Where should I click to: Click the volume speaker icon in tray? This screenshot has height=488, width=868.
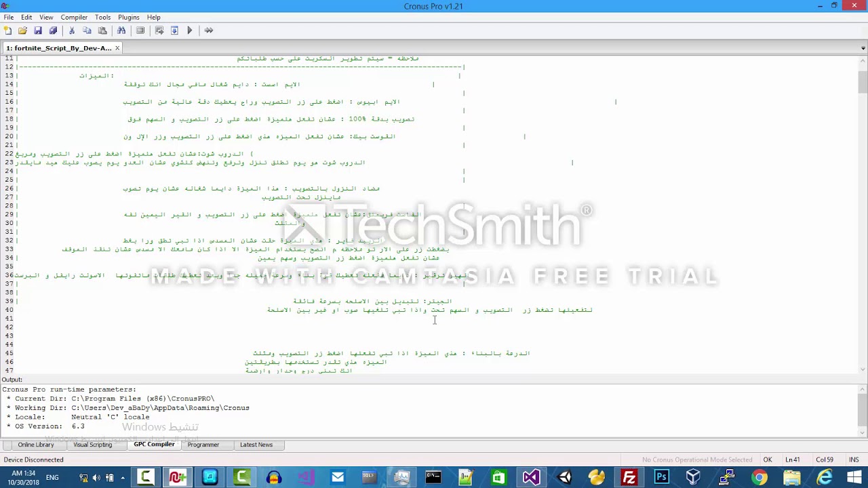point(96,478)
